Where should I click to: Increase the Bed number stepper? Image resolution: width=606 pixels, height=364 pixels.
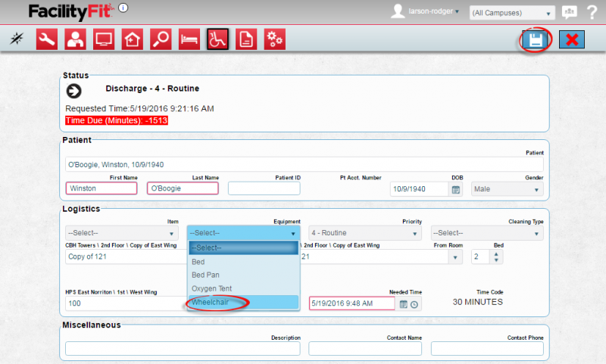(496, 254)
